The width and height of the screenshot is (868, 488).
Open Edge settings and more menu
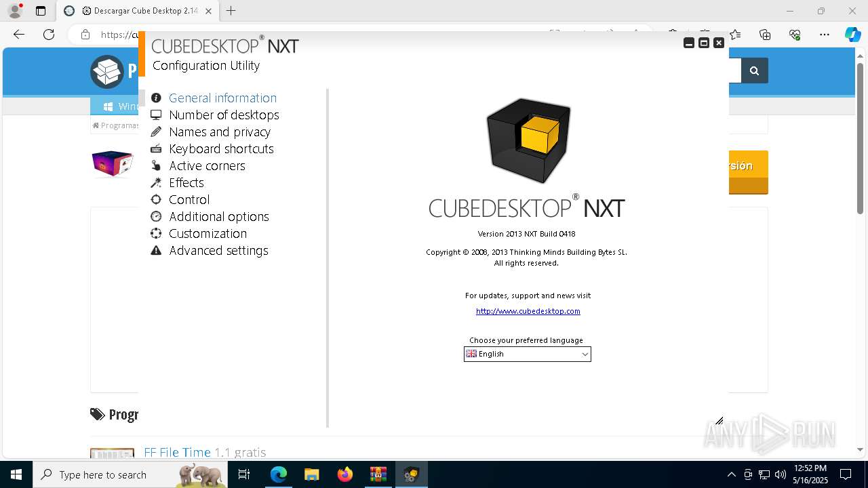click(x=825, y=35)
